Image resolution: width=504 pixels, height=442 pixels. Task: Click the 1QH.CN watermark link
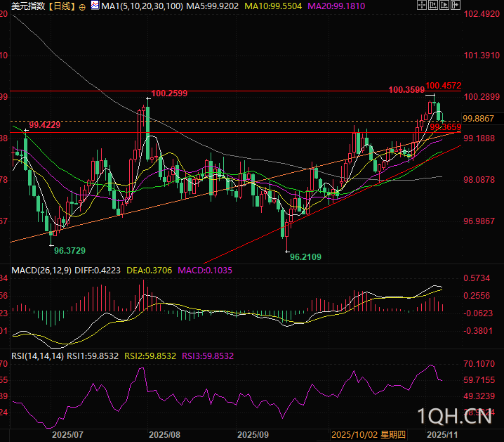point(453,417)
